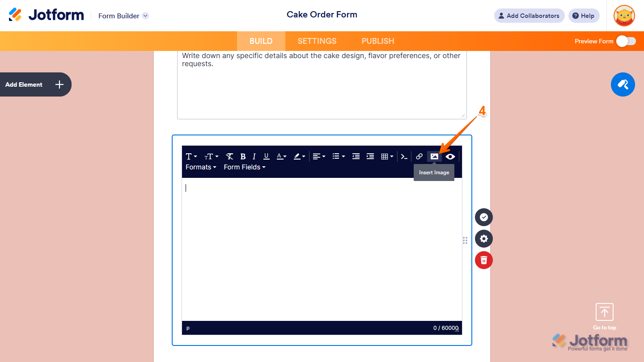Switch to the SETTINGS tab
Image resolution: width=644 pixels, height=362 pixels.
(317, 41)
